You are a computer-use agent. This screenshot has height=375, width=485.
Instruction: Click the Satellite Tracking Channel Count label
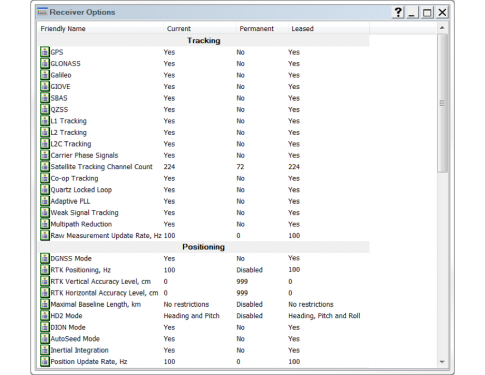click(x=101, y=167)
